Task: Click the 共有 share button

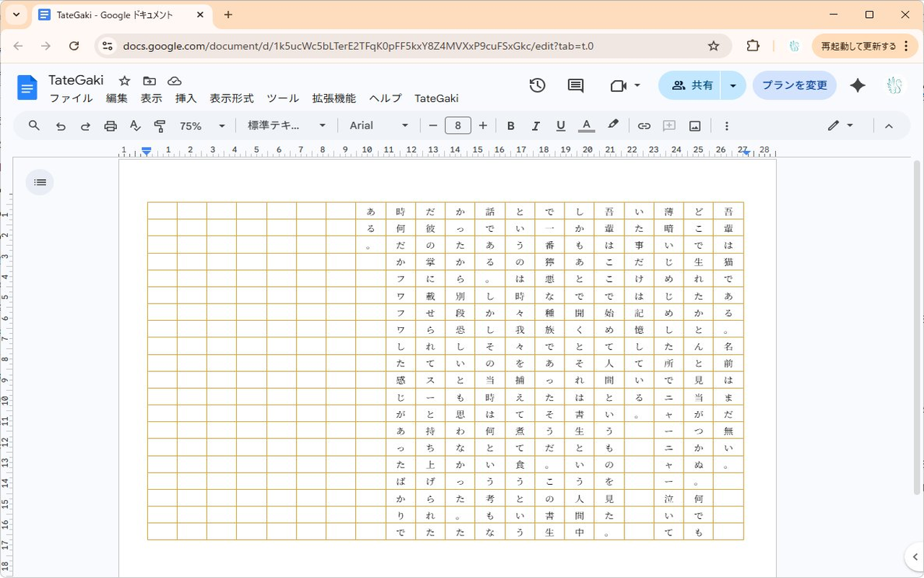Action: pyautogui.click(x=689, y=85)
